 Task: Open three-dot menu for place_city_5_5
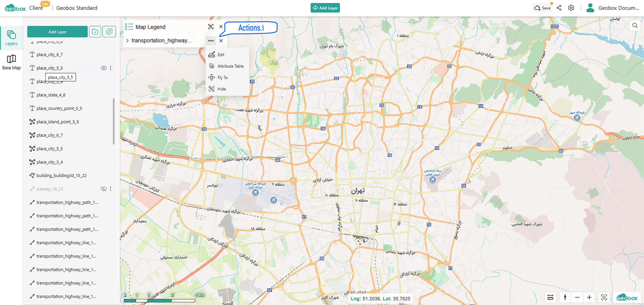point(110,68)
